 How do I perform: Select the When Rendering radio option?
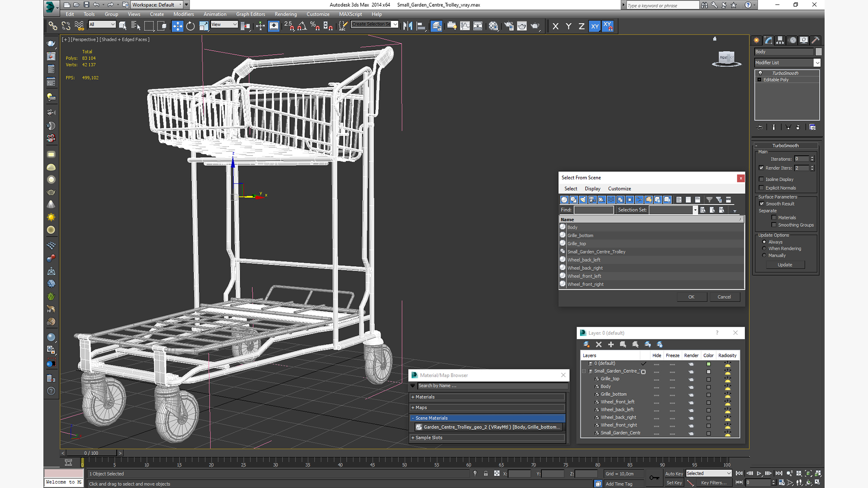tap(764, 249)
